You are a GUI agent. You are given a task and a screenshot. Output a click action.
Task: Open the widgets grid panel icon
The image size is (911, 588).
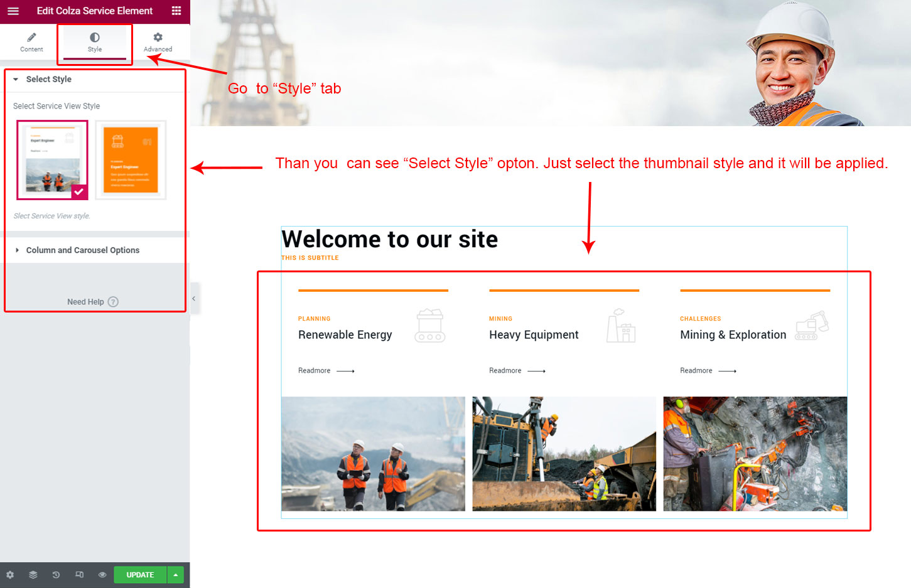tap(176, 11)
